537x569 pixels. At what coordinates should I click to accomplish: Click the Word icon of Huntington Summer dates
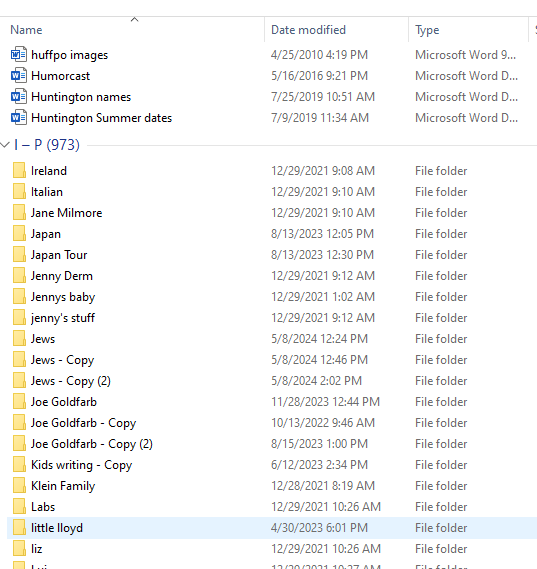pyautogui.click(x=19, y=118)
